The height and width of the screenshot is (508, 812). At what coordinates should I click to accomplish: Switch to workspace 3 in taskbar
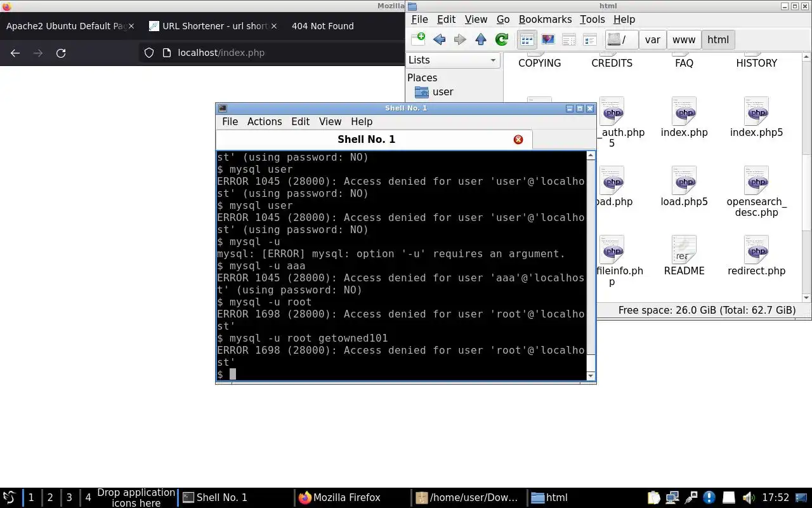tap(69, 497)
